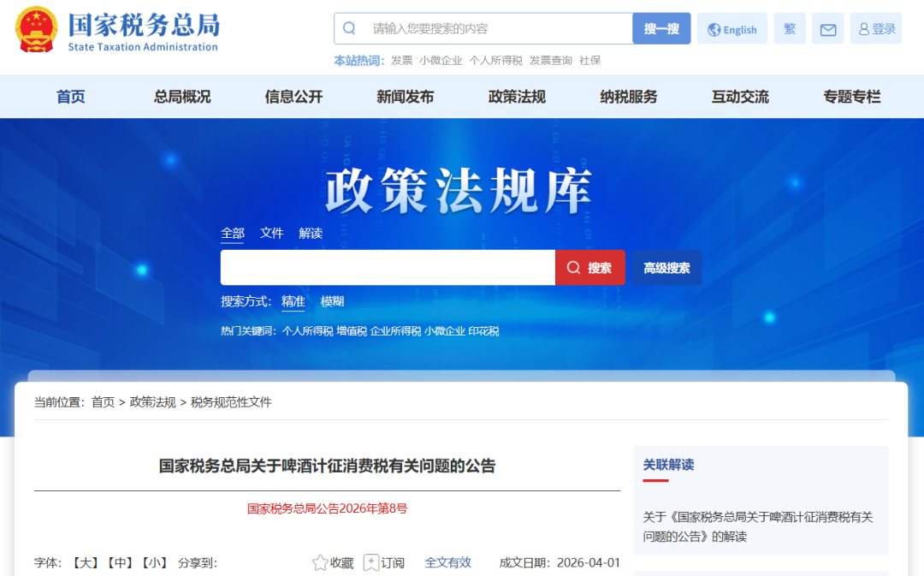Select 精准 exact search mode

point(293,301)
